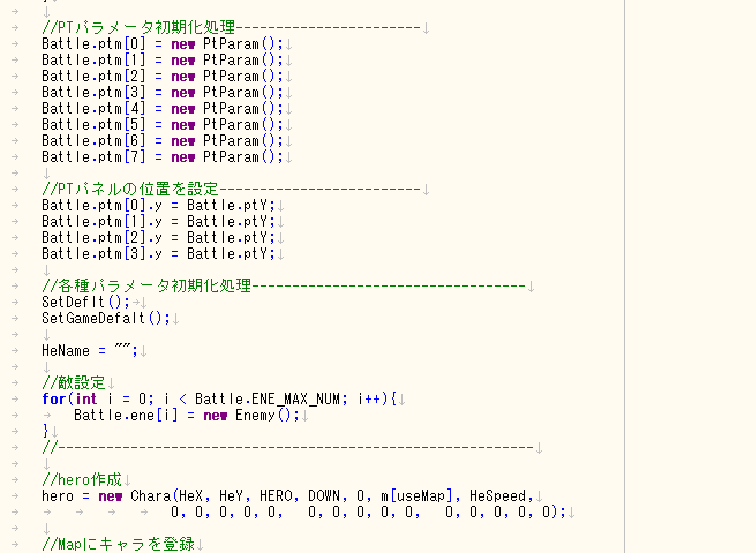Click the comment '//Mapにキャラを登録'
The width and height of the screenshot is (756, 553).
tap(118, 544)
